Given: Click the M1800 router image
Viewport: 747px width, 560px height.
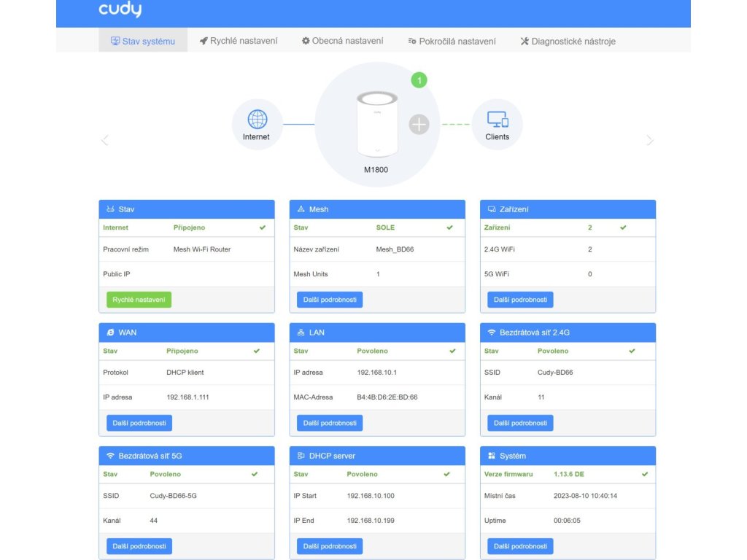Looking at the screenshot, I should click(x=377, y=125).
